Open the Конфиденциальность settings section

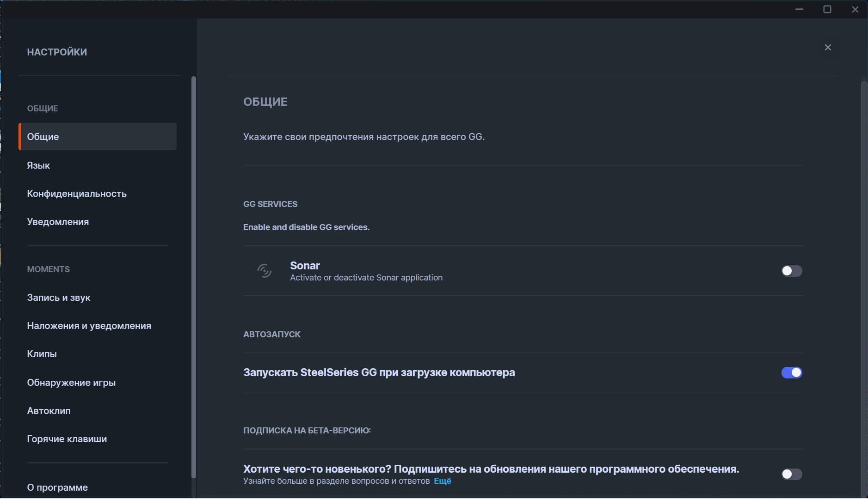coord(77,194)
